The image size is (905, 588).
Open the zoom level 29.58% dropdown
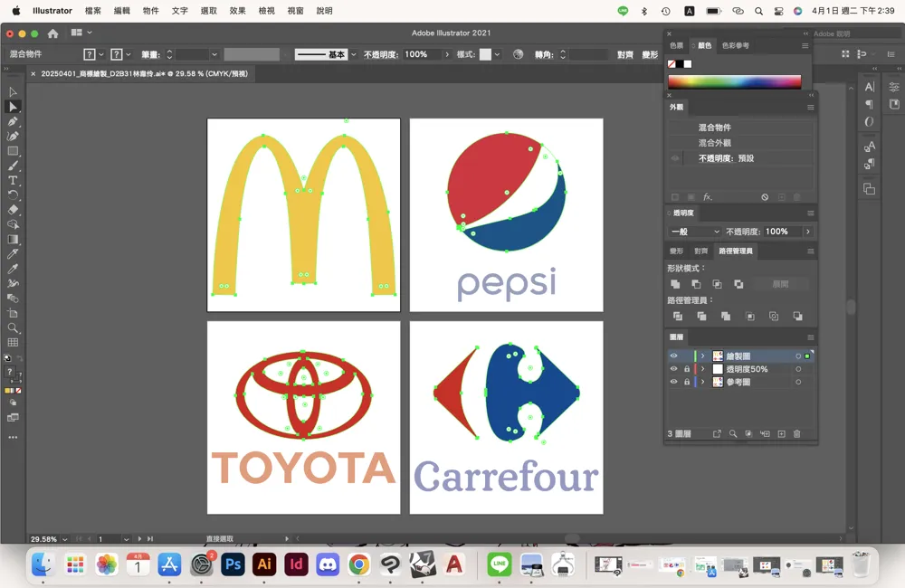[64, 539]
